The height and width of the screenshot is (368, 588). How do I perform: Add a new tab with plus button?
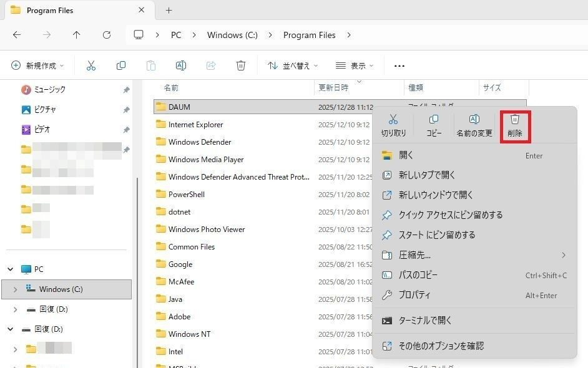pos(169,11)
